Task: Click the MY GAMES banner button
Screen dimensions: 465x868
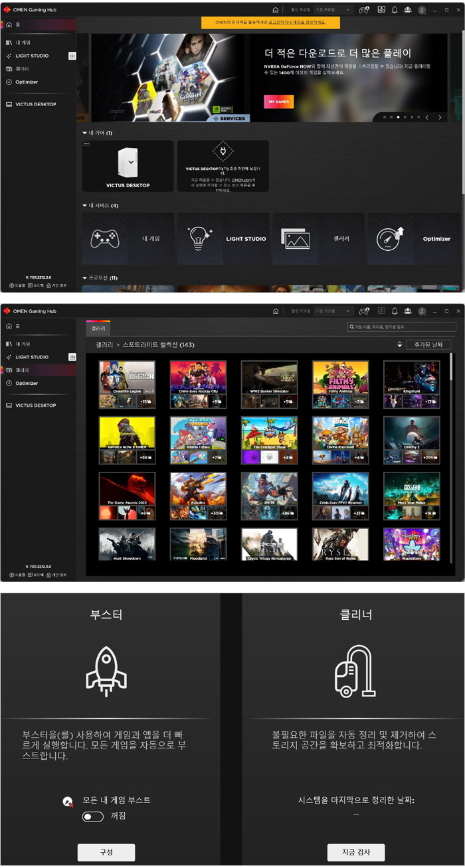Action: click(x=279, y=102)
